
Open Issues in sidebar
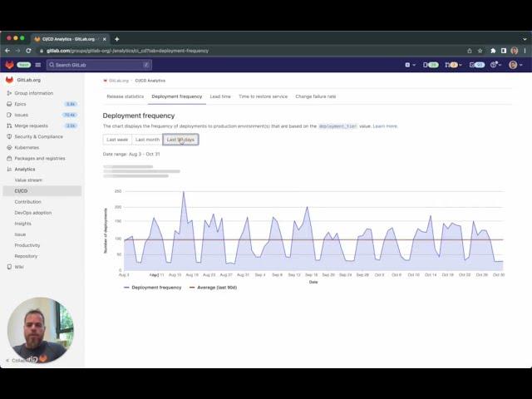point(21,115)
